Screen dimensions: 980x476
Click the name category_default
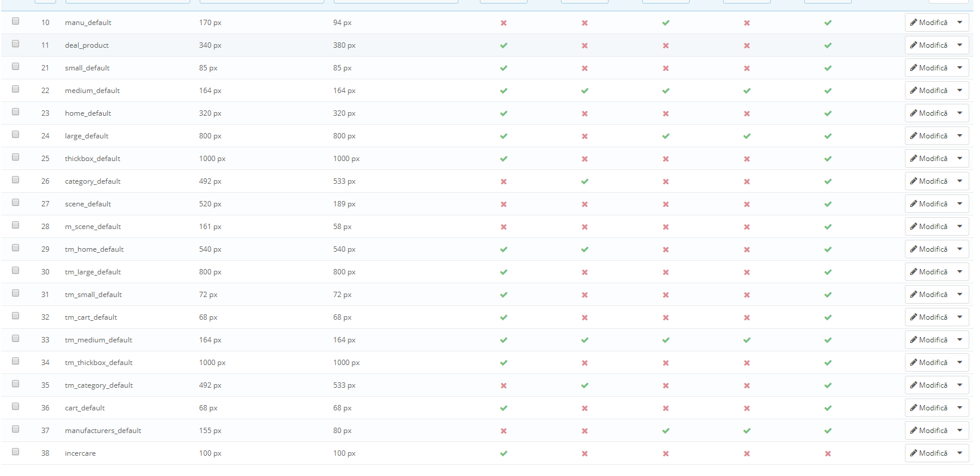pos(93,181)
